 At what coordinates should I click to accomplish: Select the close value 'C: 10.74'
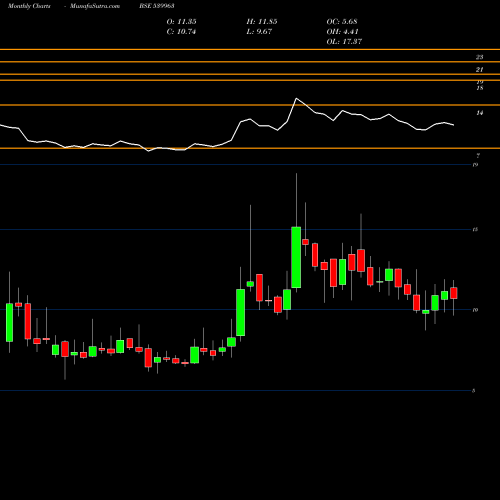pos(181,32)
